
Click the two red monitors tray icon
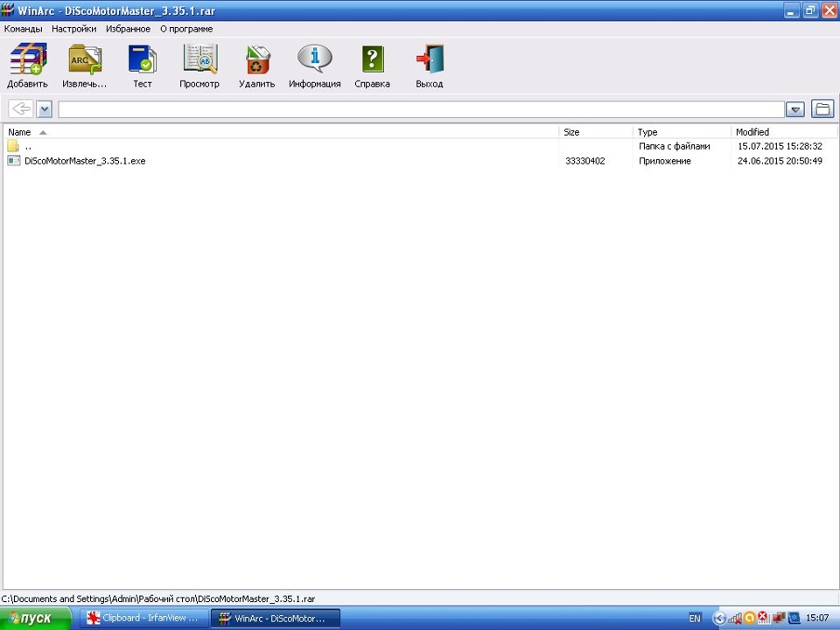tap(779, 619)
